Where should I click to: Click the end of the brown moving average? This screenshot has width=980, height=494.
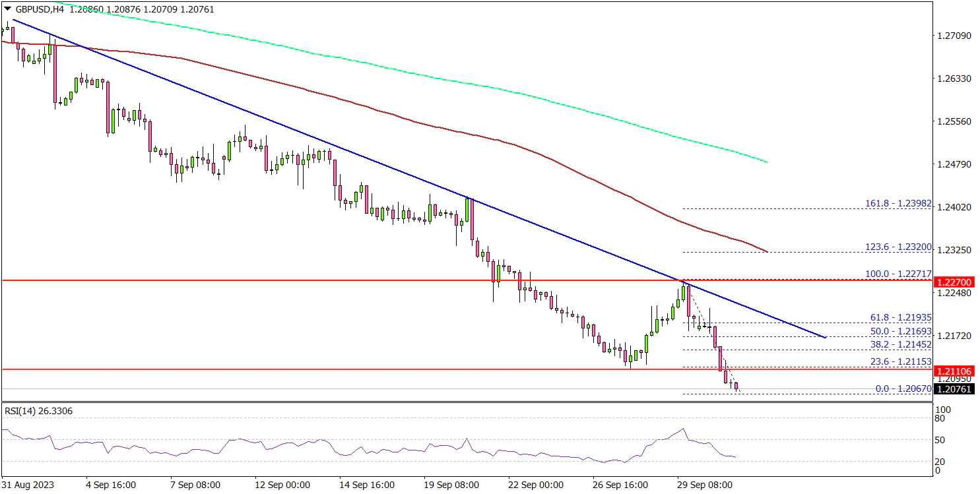[x=766, y=251]
